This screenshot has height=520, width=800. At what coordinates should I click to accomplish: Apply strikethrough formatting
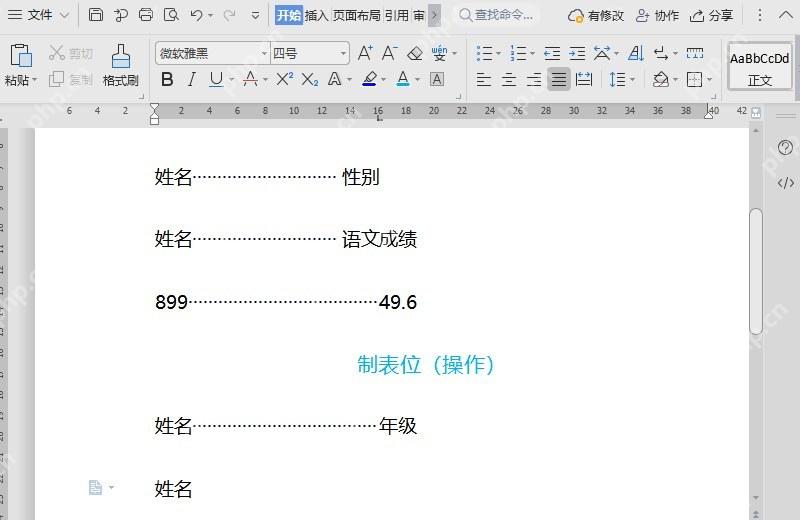pos(250,79)
